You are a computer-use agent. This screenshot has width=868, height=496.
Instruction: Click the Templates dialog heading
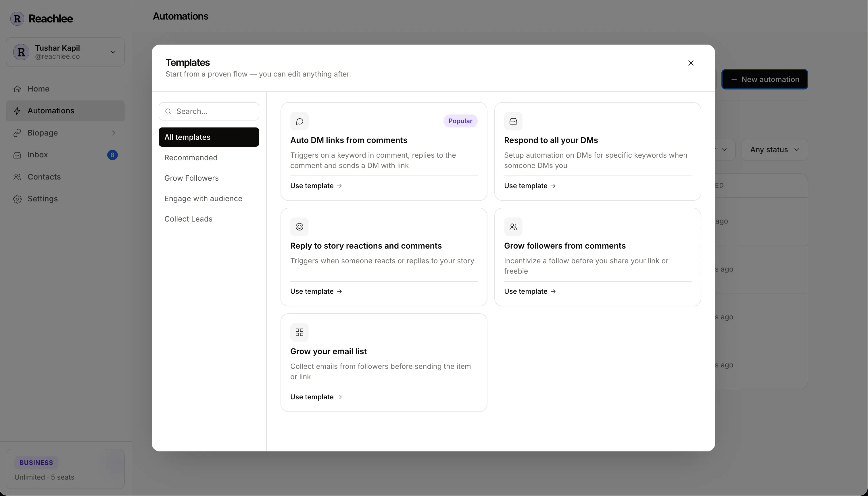pyautogui.click(x=187, y=62)
